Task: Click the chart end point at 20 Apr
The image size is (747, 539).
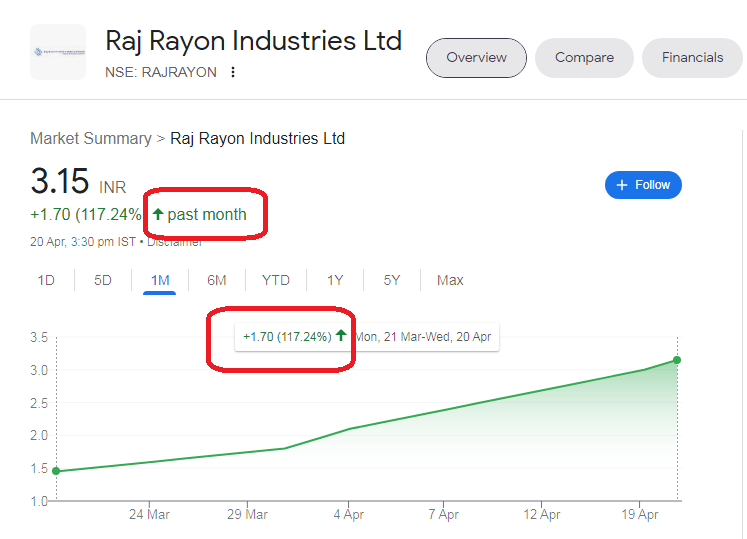Action: (677, 360)
